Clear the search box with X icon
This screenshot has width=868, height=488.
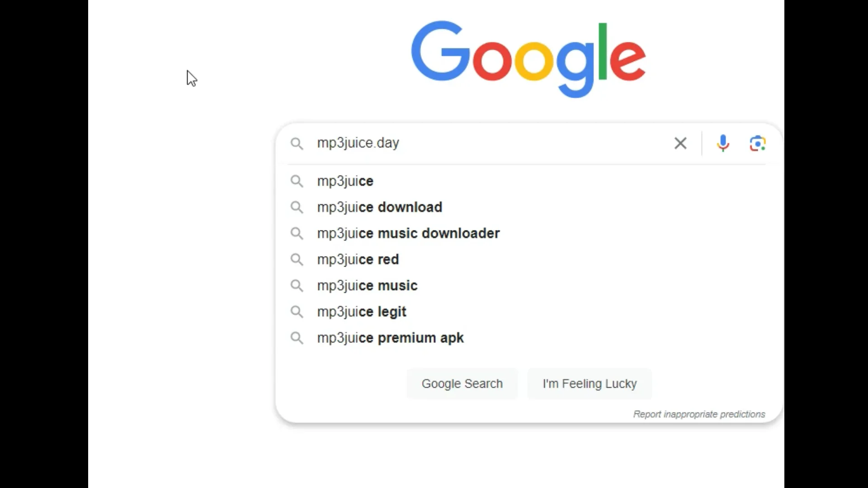point(680,143)
